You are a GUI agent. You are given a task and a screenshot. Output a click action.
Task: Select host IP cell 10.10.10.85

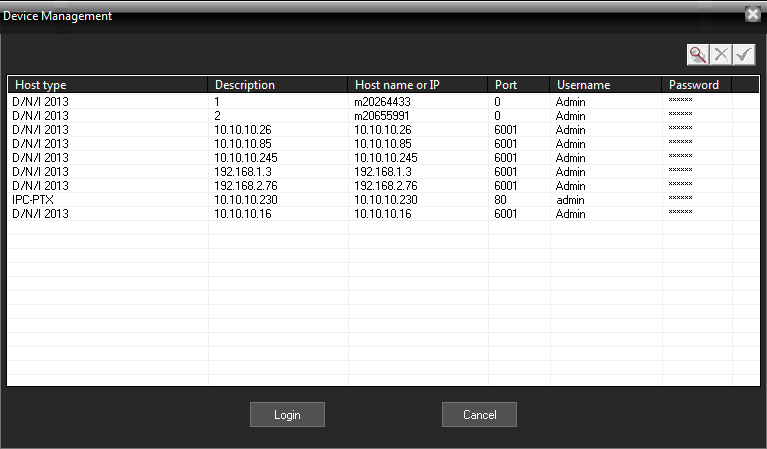click(383, 144)
